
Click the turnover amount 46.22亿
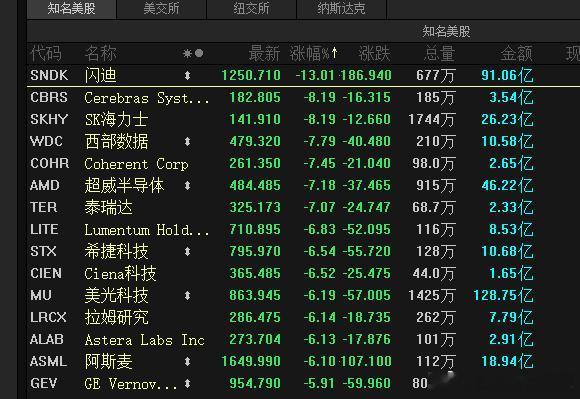pyautogui.click(x=507, y=186)
